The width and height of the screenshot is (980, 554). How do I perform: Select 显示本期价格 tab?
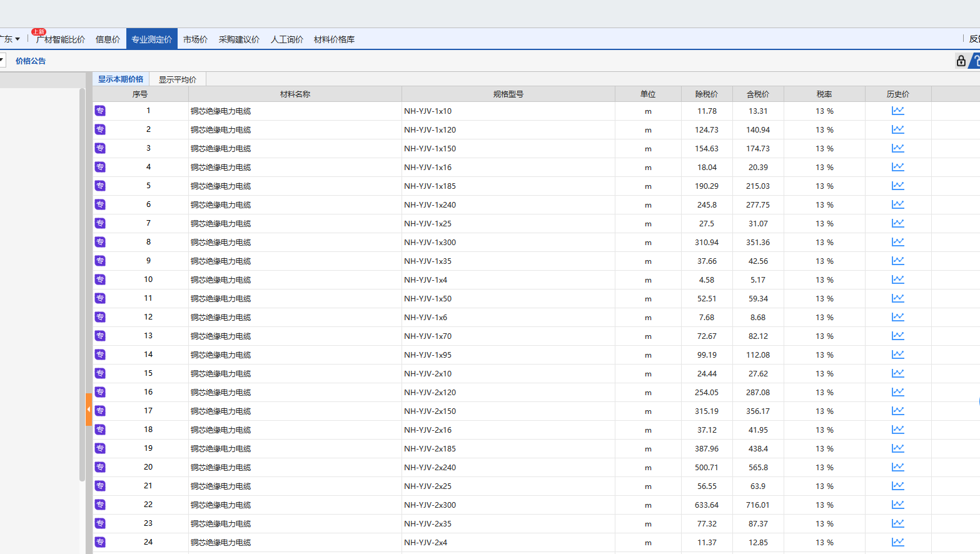click(x=121, y=79)
